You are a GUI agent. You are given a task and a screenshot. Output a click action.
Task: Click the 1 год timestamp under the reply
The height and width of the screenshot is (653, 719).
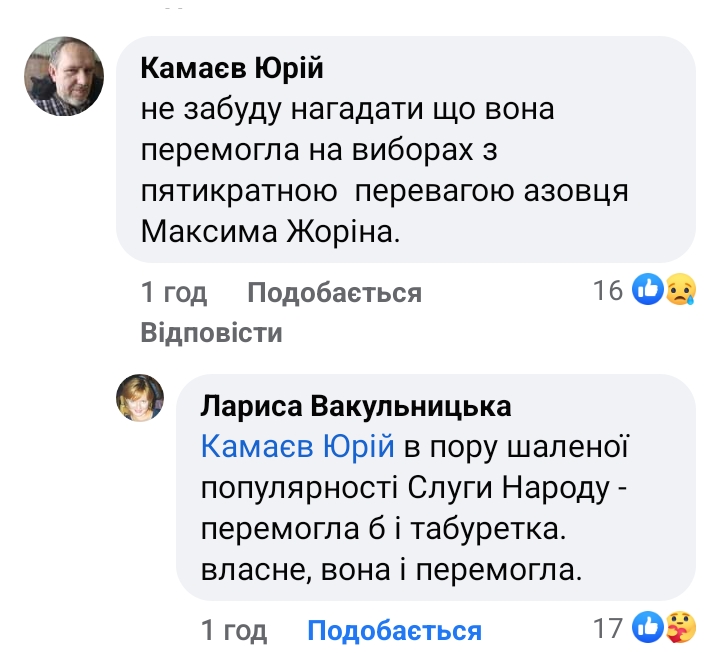(x=234, y=631)
